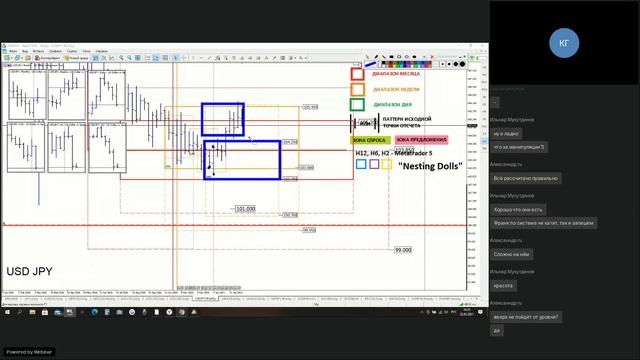Image resolution: width=640 pixels, height=360 pixels.
Task: Open the Windows Start menu
Action: click(7, 312)
